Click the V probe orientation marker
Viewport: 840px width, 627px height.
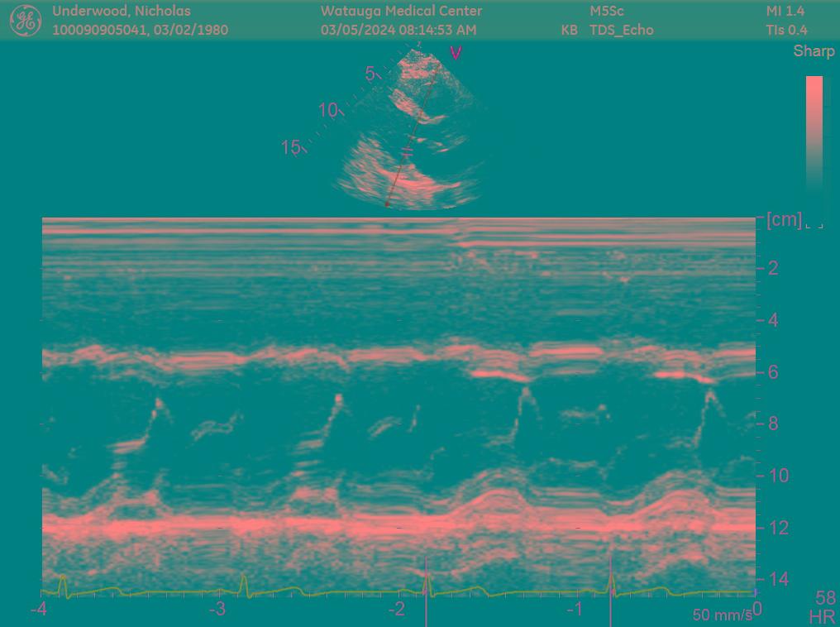(456, 54)
